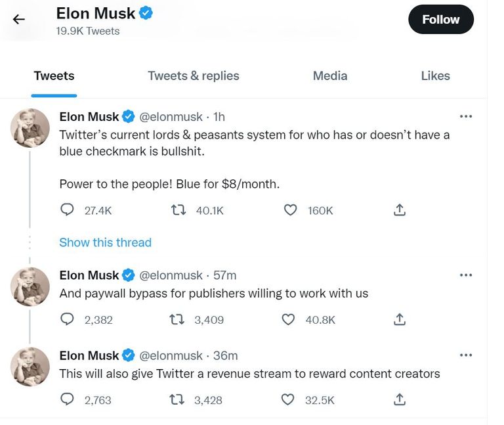Image resolution: width=504 pixels, height=425 pixels.
Task: Like the tweet with 160K likes
Action: tap(291, 210)
